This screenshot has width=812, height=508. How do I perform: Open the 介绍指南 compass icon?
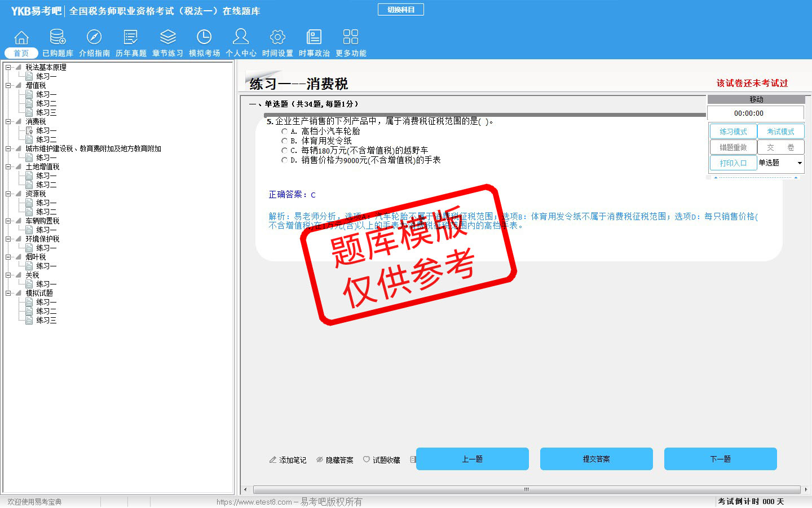tap(94, 38)
